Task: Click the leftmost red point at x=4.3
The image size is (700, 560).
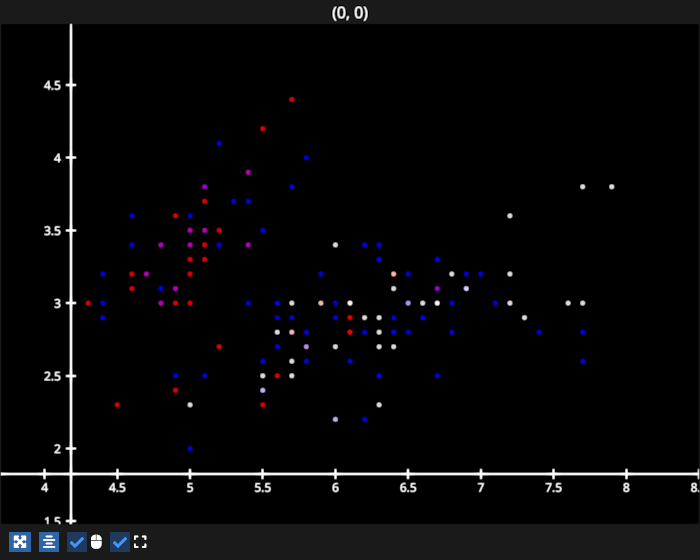Action: coord(88,303)
